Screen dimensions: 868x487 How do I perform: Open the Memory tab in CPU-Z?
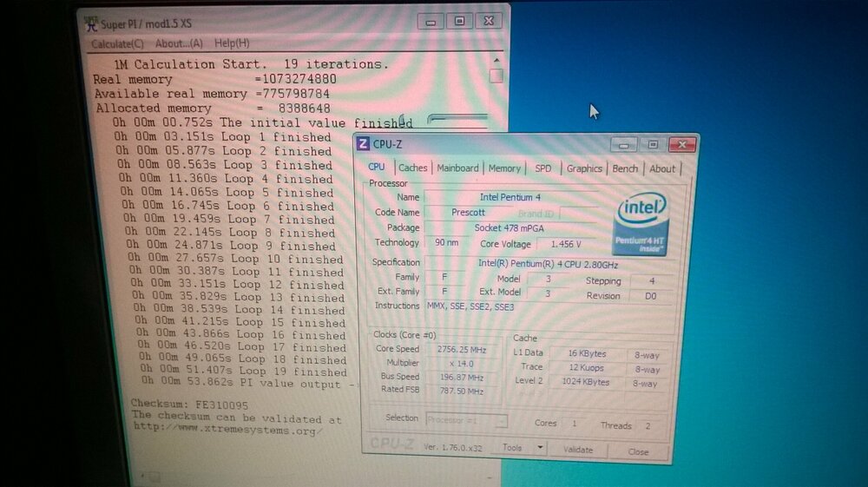coord(504,168)
